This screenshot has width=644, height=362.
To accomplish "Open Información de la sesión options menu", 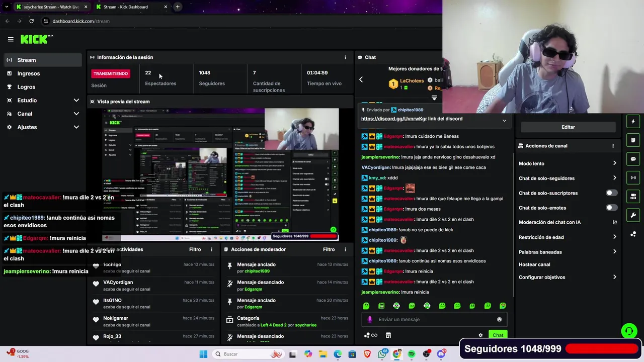I will click(345, 57).
